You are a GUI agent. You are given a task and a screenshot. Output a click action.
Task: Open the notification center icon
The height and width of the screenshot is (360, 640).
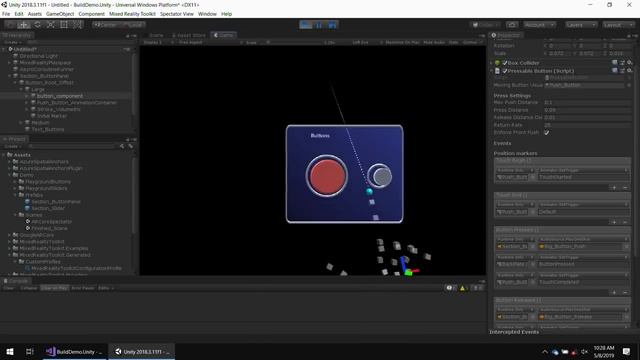[x=626, y=351]
